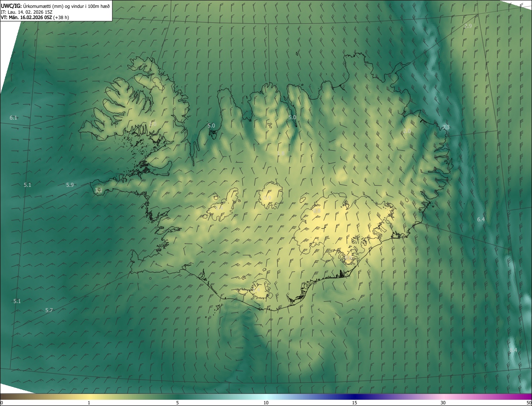Click the color scale tick label 0
Viewport: 532px width, 406px height.
coord(2,403)
